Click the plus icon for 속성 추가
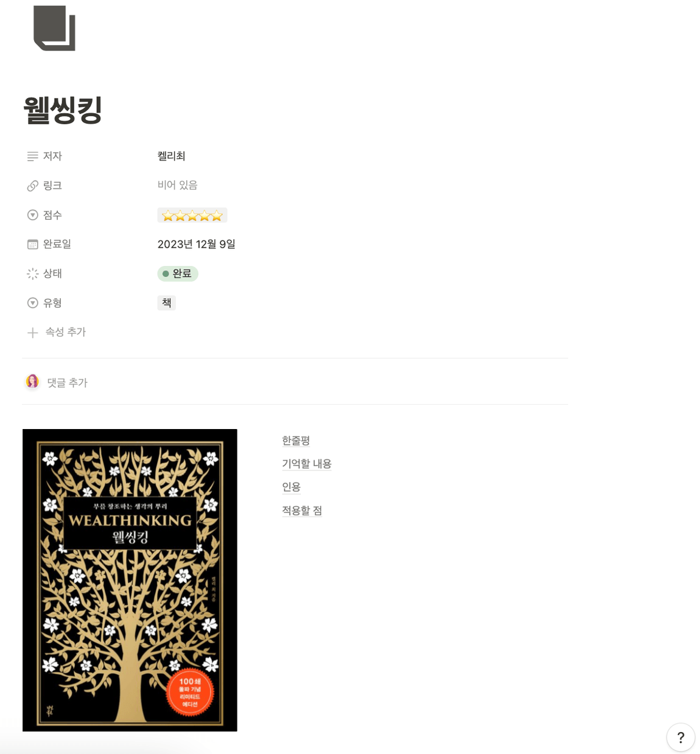The height and width of the screenshot is (754, 700). pyautogui.click(x=33, y=332)
